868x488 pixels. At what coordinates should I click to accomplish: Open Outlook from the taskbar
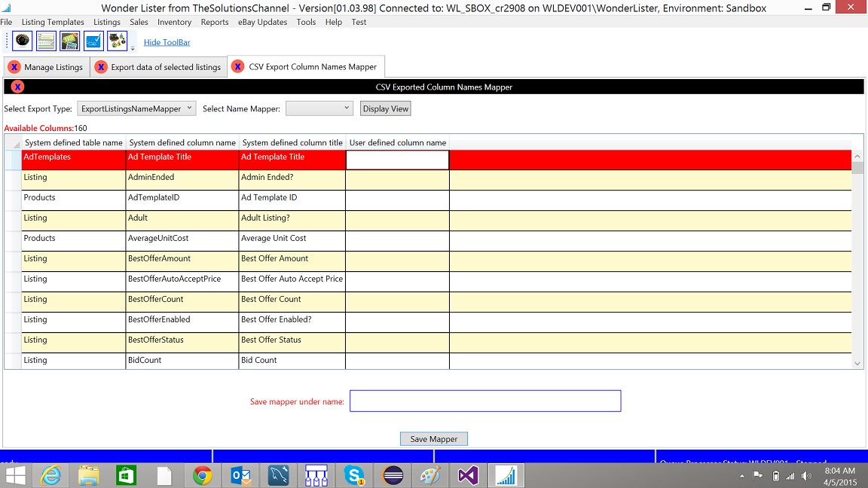(240, 476)
